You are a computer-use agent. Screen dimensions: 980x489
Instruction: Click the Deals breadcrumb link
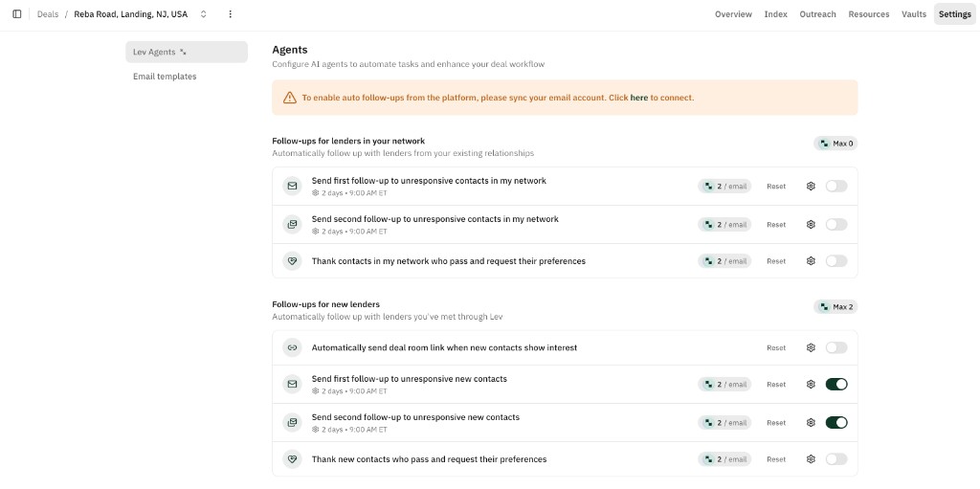click(x=48, y=13)
